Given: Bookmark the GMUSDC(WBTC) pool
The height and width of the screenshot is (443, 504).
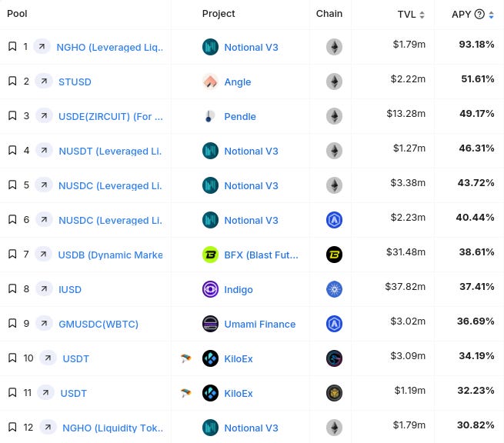Looking at the screenshot, I should (x=12, y=323).
